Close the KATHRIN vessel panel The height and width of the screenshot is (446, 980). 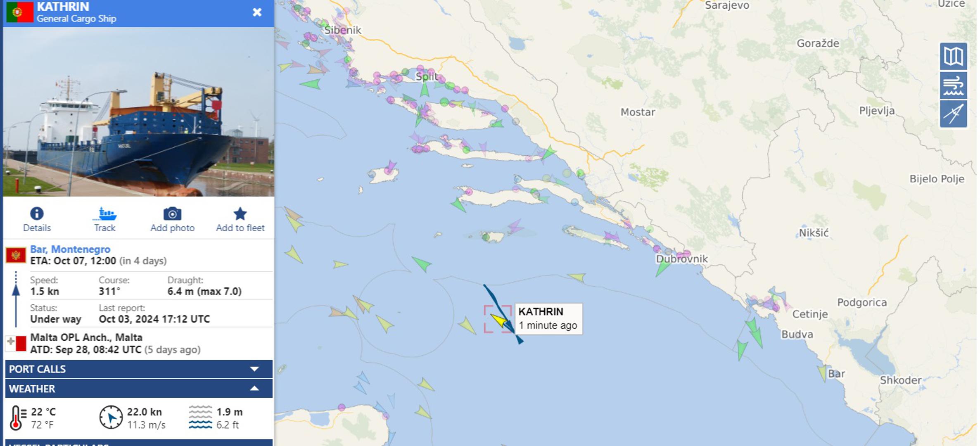point(257,12)
